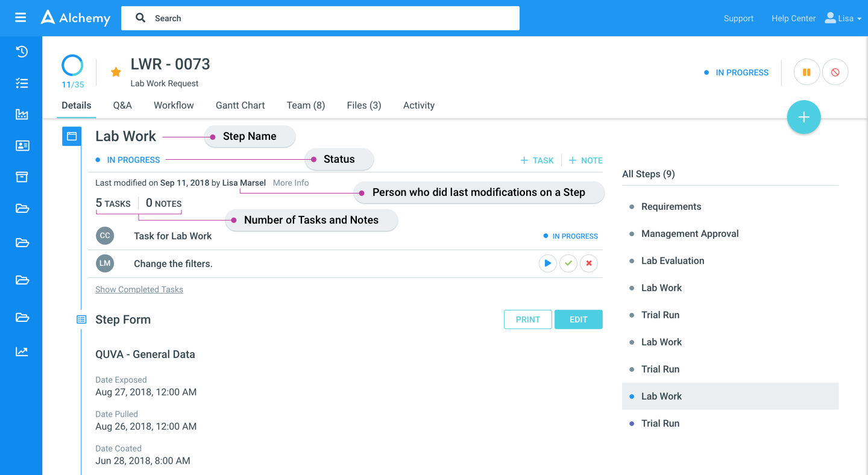Screen dimensions: 868x475
Task: Open the hamburger navigation menu
Action: (20, 17)
